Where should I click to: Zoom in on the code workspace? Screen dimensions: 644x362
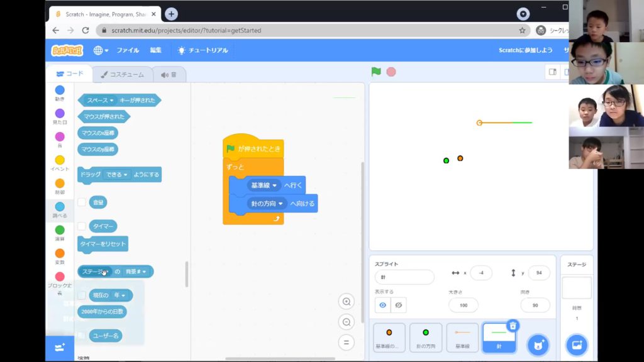(x=346, y=302)
